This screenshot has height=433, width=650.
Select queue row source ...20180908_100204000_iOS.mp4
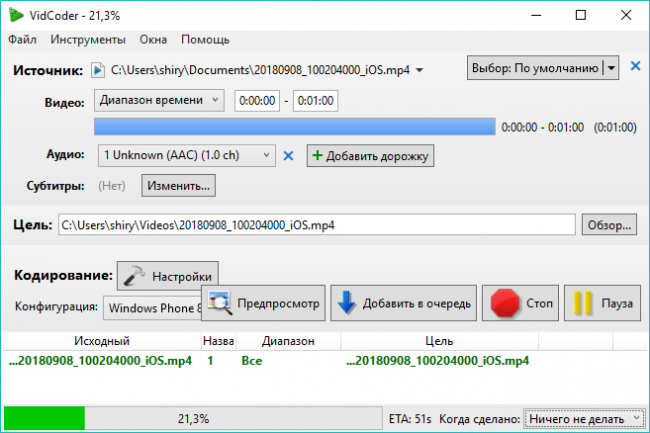coord(100,360)
